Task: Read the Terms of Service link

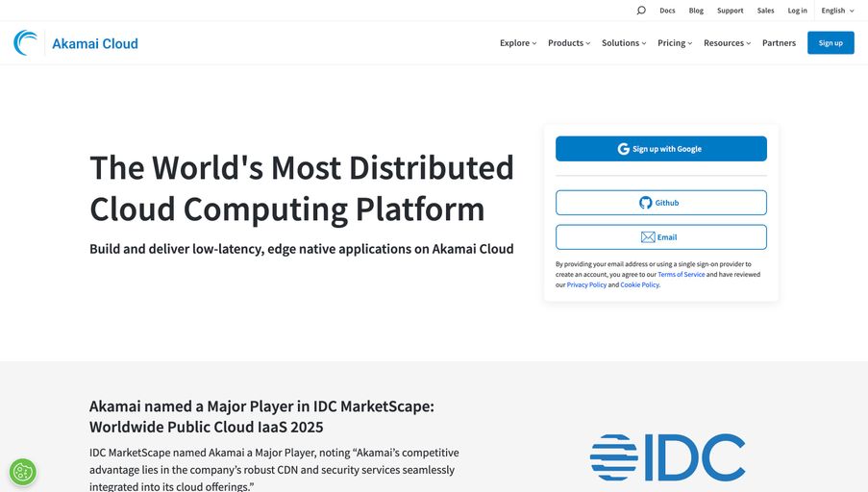Action: (681, 275)
